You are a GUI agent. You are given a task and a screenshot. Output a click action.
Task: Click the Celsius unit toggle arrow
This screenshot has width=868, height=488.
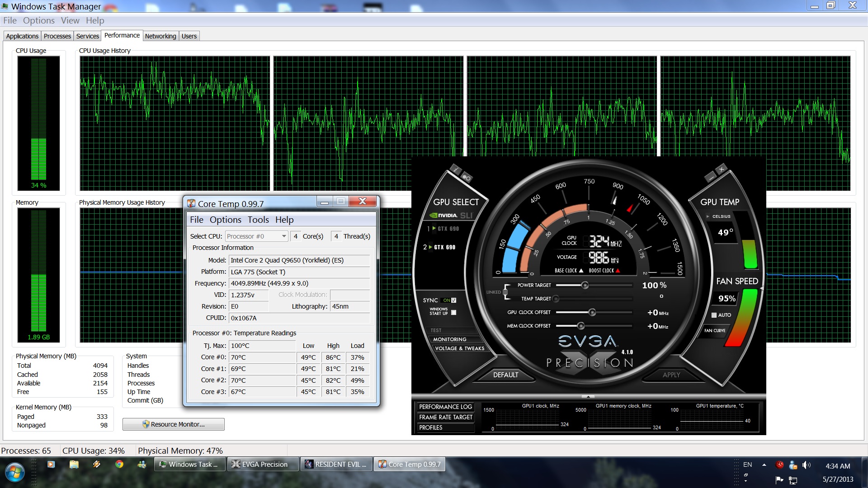click(708, 216)
